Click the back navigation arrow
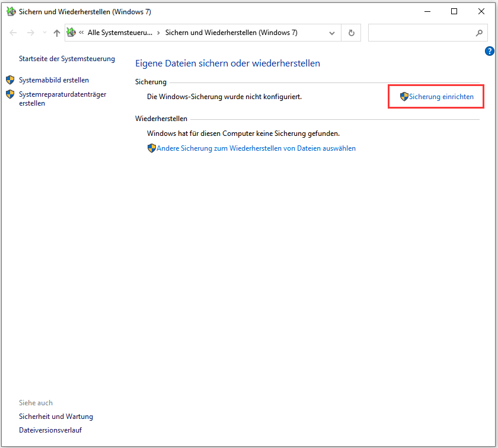 [13, 33]
